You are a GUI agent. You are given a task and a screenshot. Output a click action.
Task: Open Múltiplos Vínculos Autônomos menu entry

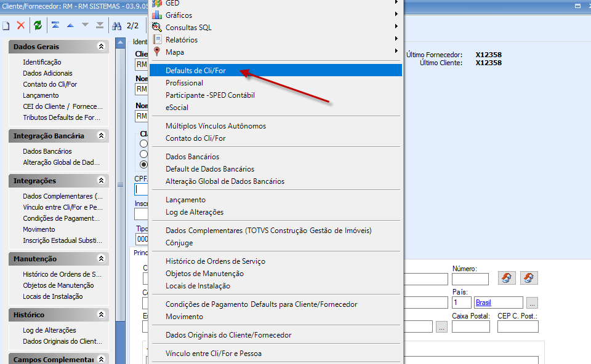(276, 126)
